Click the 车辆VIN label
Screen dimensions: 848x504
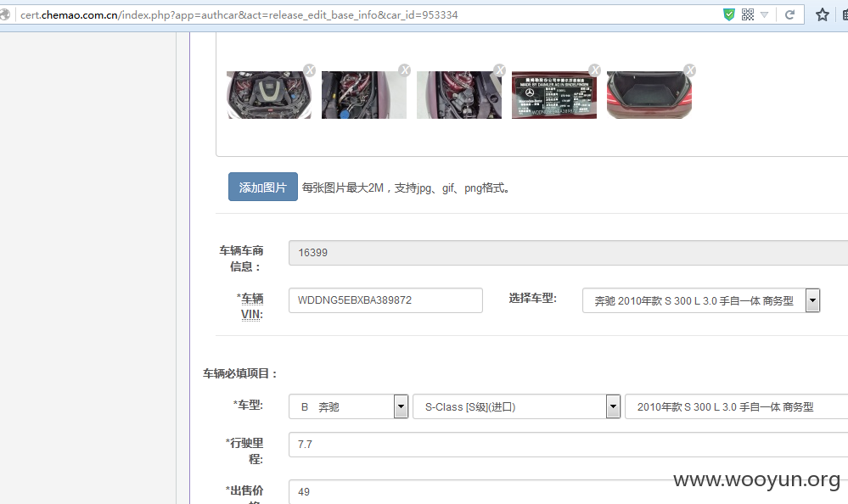[251, 306]
